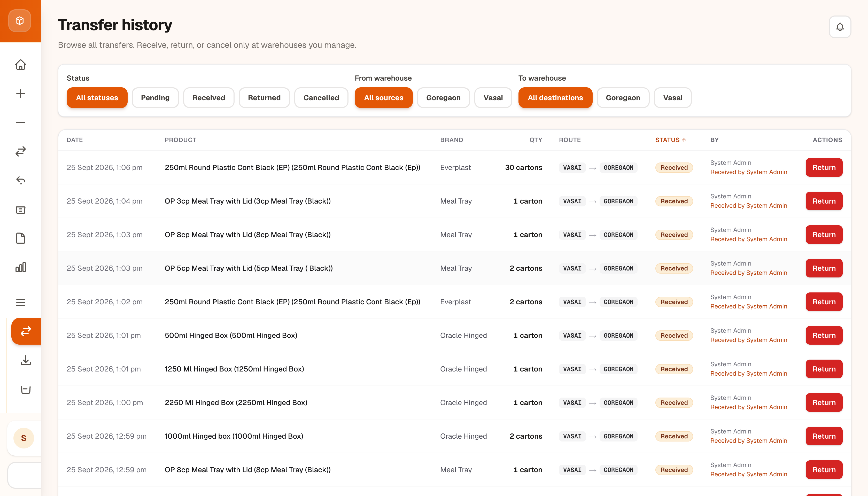
Task: Sort by Date column header
Action: pos(75,140)
